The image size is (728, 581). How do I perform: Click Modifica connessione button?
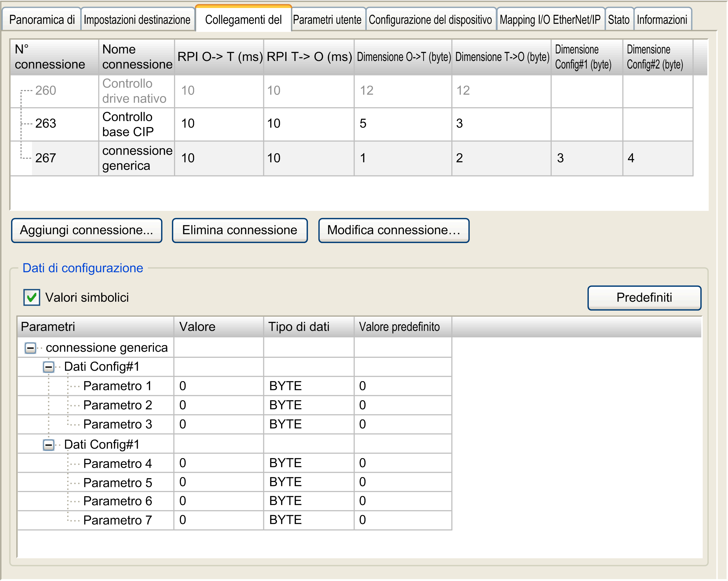click(x=394, y=230)
